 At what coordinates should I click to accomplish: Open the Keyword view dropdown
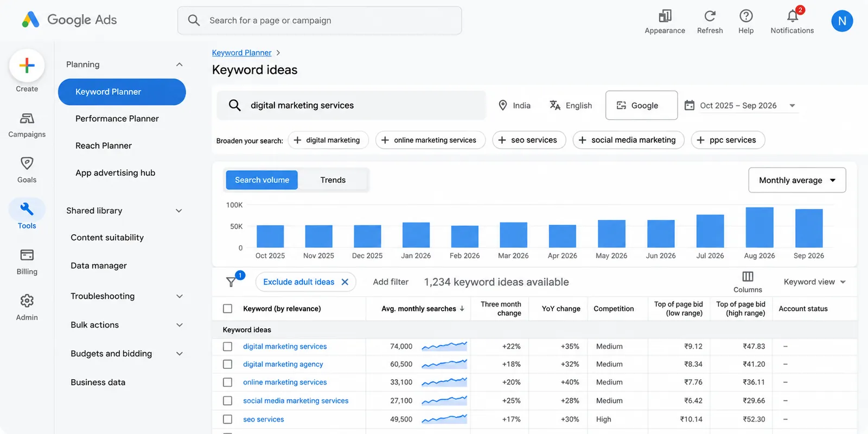point(814,282)
